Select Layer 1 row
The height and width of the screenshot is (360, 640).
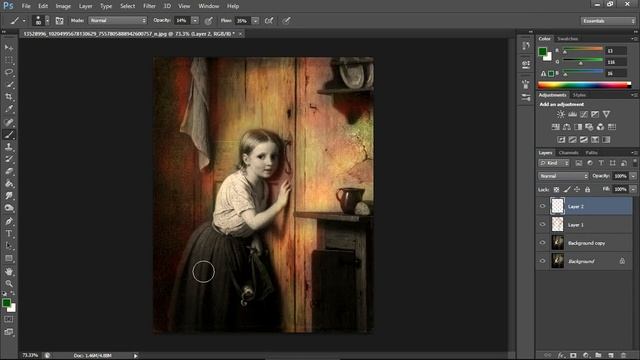point(584,224)
